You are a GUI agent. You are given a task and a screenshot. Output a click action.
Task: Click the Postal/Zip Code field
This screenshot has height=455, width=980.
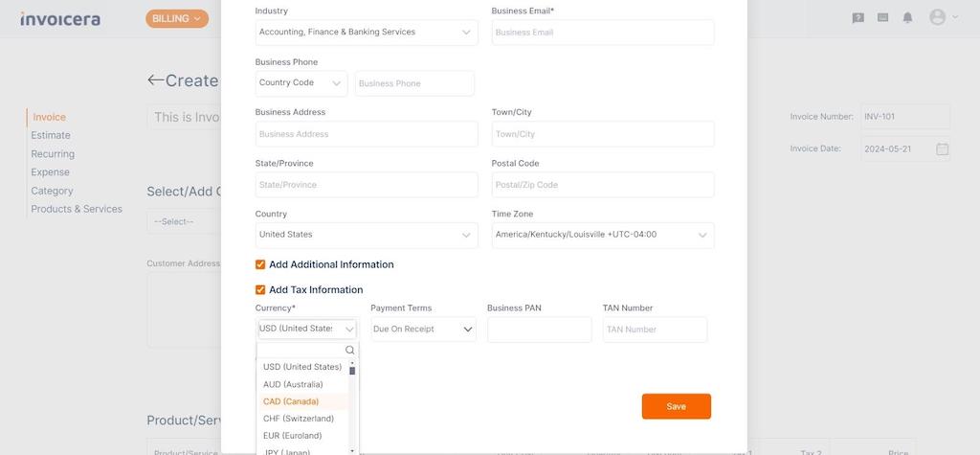pyautogui.click(x=603, y=185)
